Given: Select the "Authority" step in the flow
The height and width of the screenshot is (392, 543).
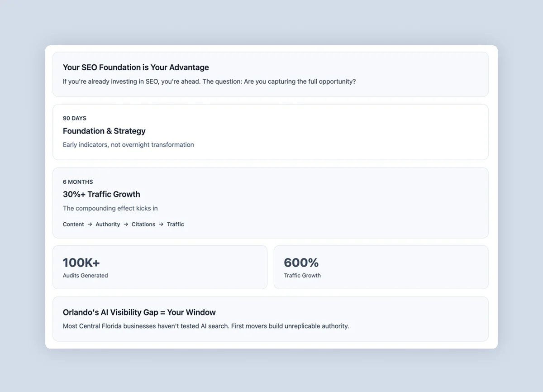Looking at the screenshot, I should (108, 225).
